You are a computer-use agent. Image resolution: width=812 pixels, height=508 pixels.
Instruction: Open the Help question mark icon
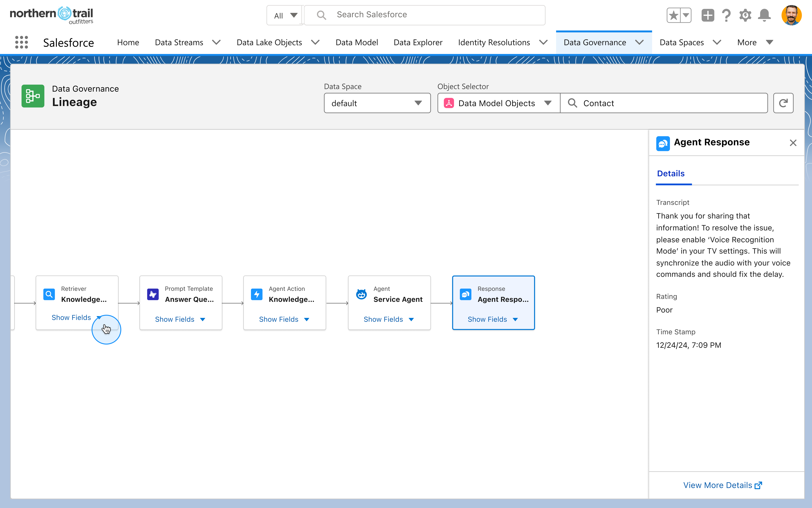[726, 15]
